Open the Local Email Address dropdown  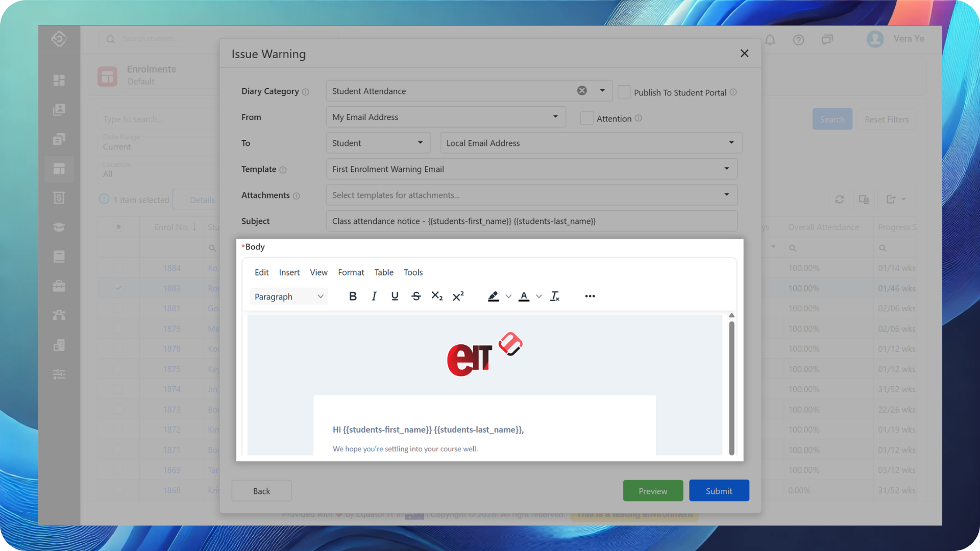pos(591,143)
